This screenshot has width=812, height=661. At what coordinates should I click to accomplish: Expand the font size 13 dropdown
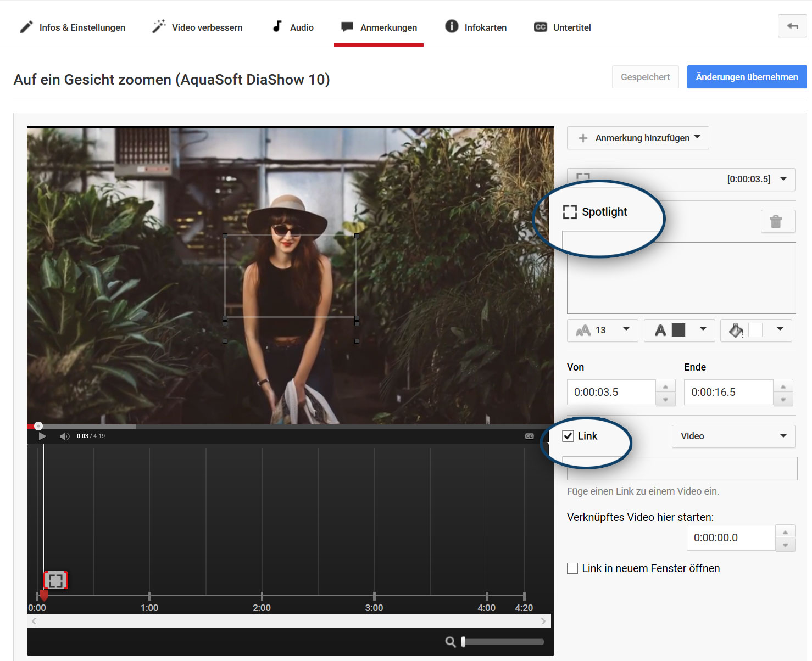[602, 330]
